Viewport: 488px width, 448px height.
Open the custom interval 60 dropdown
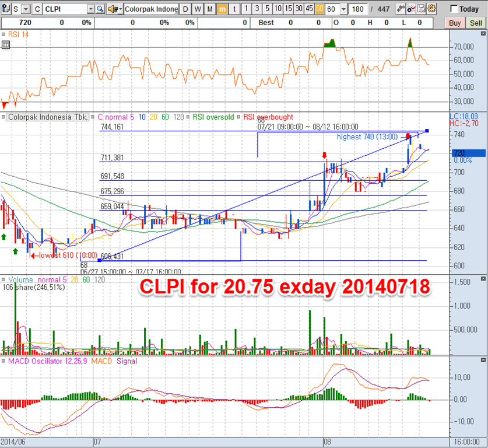click(x=343, y=9)
